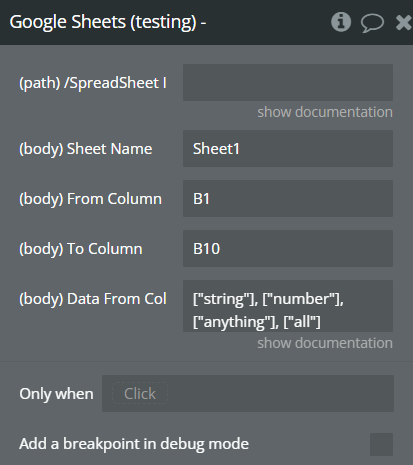Edit the Data From Col body field

point(288,306)
